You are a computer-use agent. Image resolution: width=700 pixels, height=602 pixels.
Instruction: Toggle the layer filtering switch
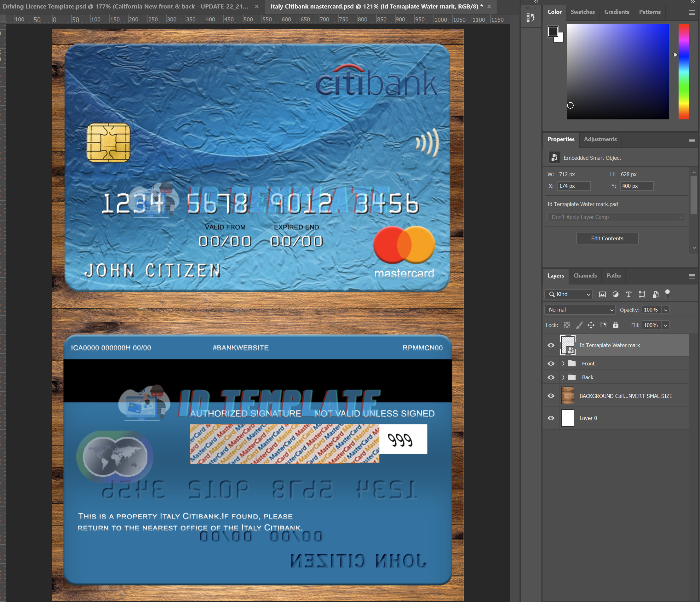coord(667,294)
